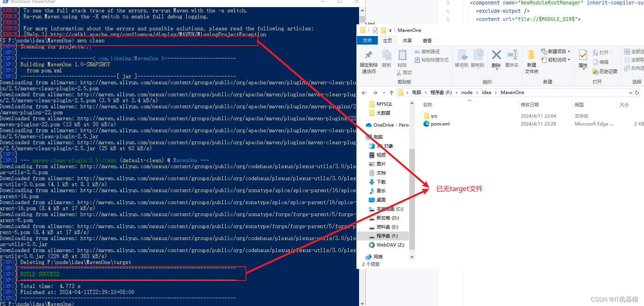Click the 全部取消 (Select none) icon
Screen dimensions: 644x306
pos(627,60)
